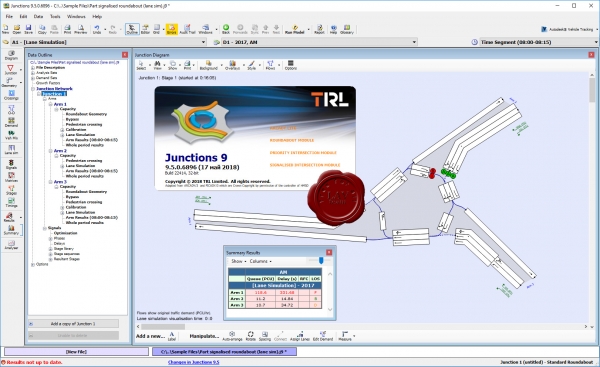This screenshot has height=367, width=600.
Task: Close the Summary Results panel
Action: click(329, 252)
